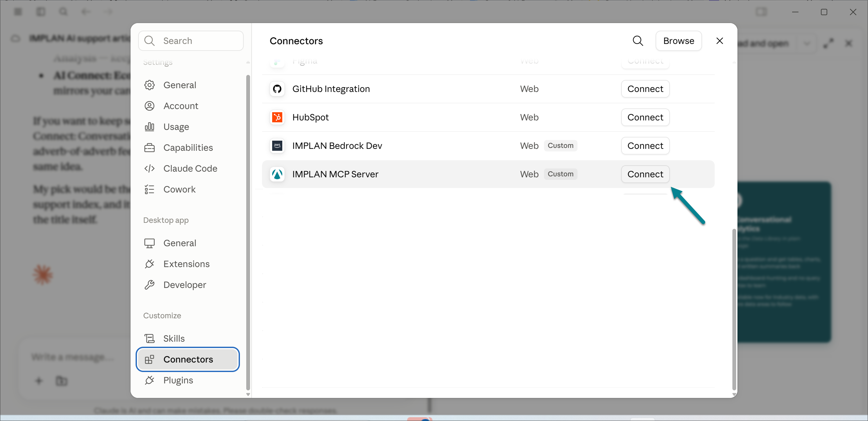The image size is (868, 421).
Task: Select the highlighted Connectors sidebar item
Action: 188,359
